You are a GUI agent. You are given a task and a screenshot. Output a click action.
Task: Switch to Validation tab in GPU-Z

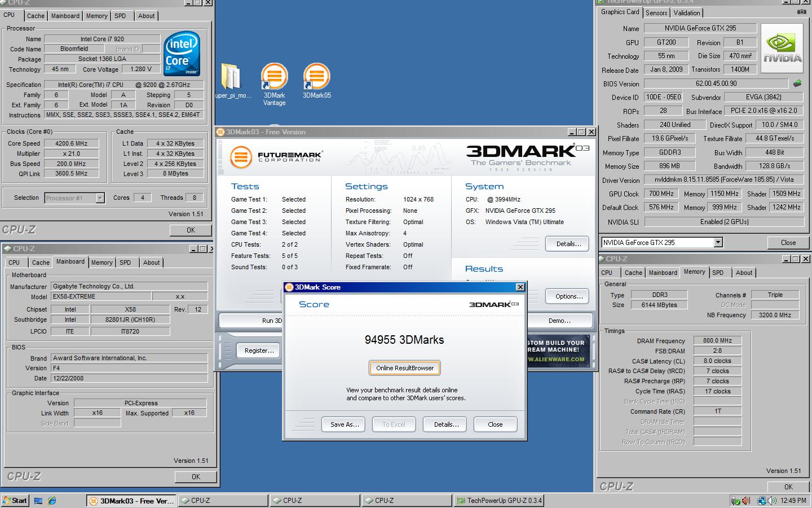pos(686,12)
